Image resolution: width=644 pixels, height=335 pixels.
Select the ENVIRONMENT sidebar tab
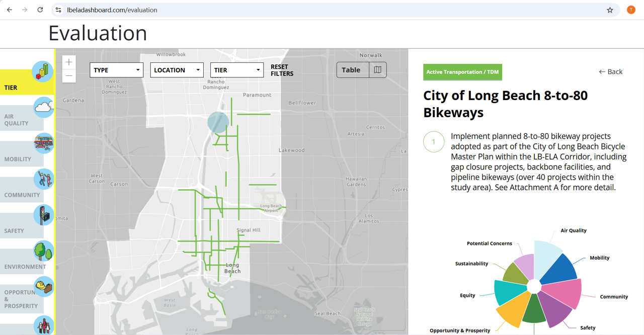(x=22, y=262)
